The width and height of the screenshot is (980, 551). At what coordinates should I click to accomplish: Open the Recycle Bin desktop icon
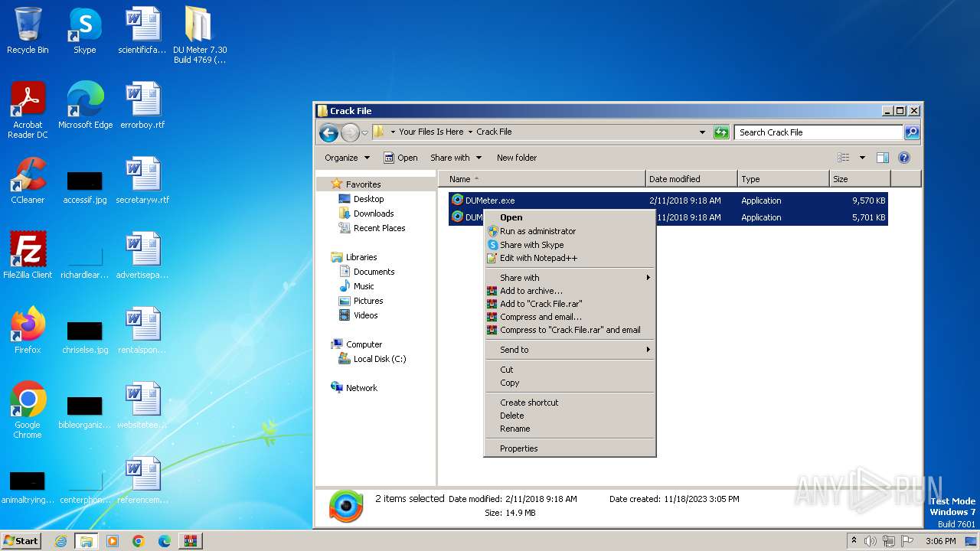[28, 31]
